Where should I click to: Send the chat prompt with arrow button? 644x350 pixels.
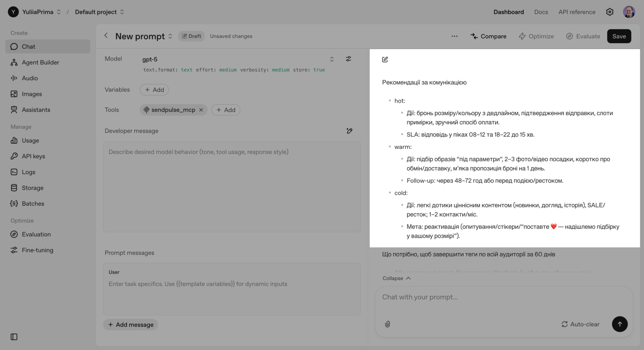(619, 324)
